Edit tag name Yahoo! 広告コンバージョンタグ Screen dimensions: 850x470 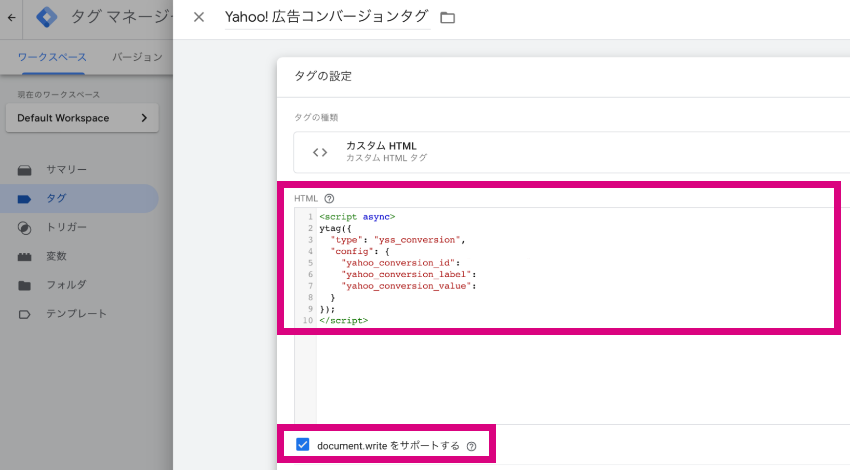pyautogui.click(x=327, y=17)
